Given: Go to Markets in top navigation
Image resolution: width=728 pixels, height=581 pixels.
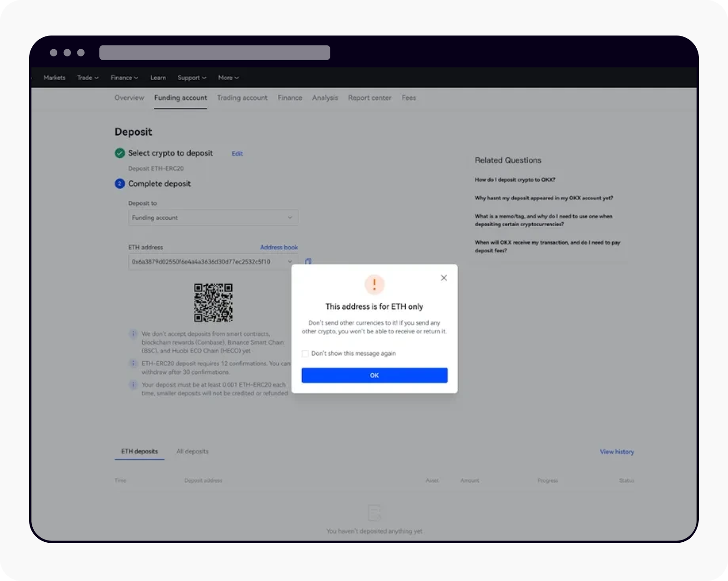Looking at the screenshot, I should (55, 78).
